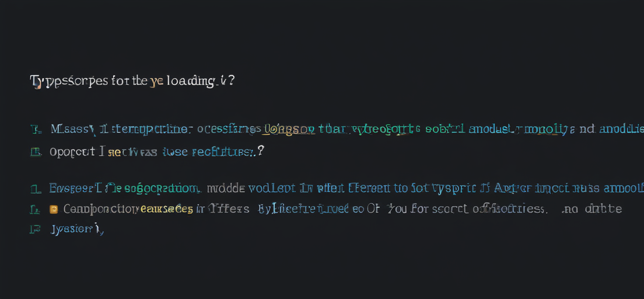Click the yellow highlighted word on the fourth line
The height and width of the screenshot is (299, 644).
click(x=167, y=209)
